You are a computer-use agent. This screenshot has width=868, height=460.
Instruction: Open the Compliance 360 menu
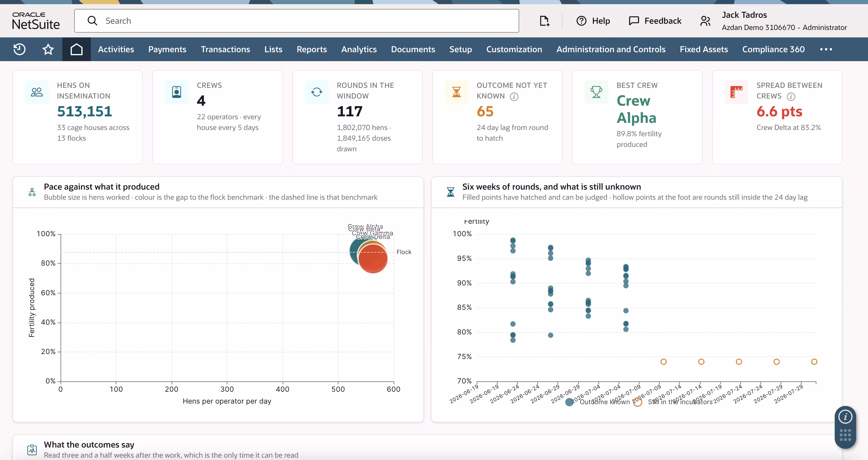click(x=773, y=49)
